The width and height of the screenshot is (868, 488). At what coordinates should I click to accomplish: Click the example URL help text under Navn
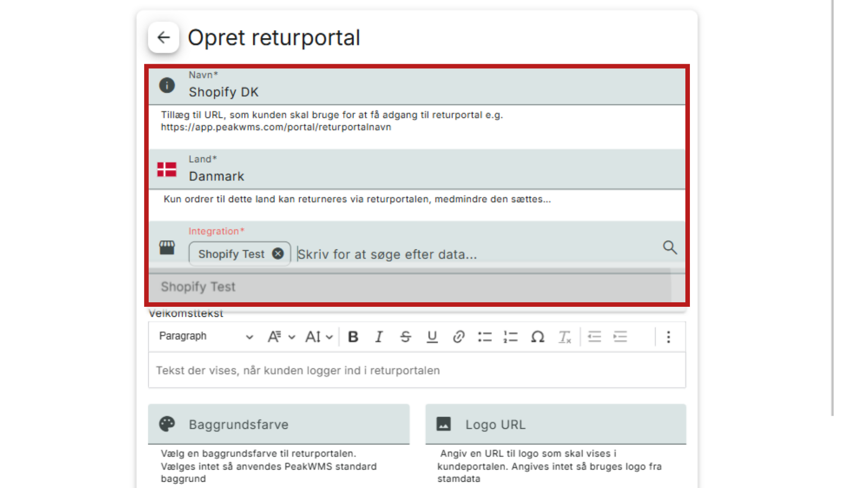332,121
